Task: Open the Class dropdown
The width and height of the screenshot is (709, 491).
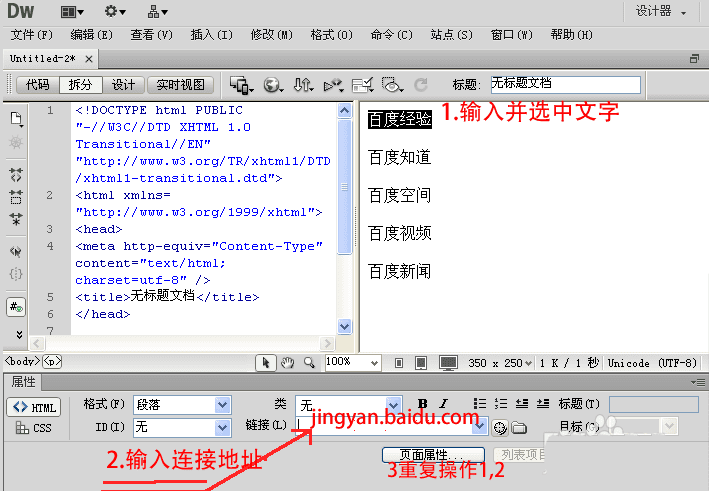Action: coord(393,405)
